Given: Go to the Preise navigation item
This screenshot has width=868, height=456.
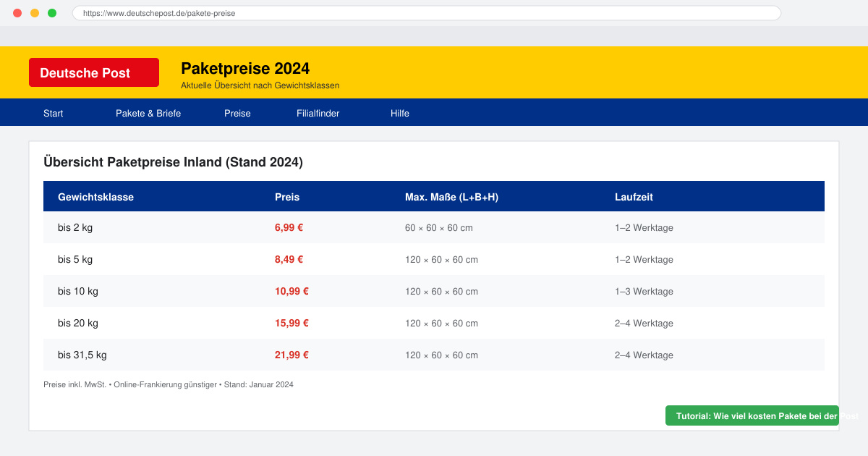Looking at the screenshot, I should coord(237,114).
